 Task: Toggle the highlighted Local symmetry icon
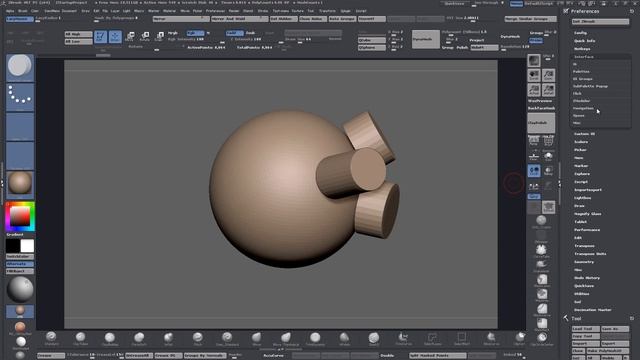[534, 171]
